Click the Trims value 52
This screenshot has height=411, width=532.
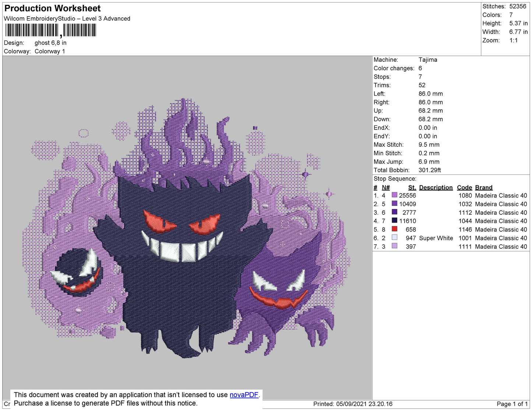pyautogui.click(x=422, y=85)
